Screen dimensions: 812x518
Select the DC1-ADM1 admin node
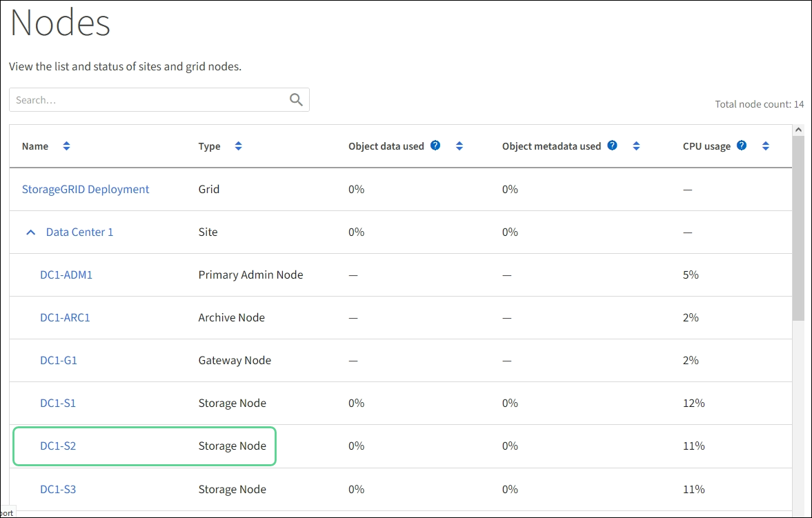click(x=66, y=275)
